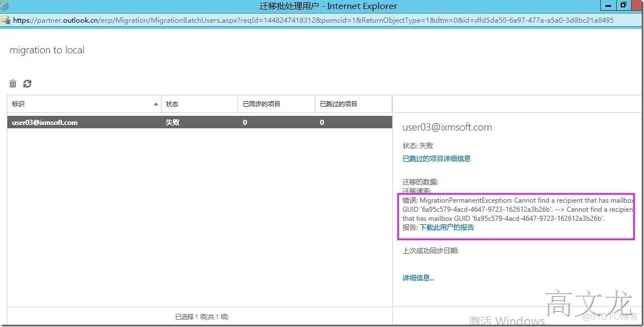Click the restore/maximize button of the window

(622, 6)
